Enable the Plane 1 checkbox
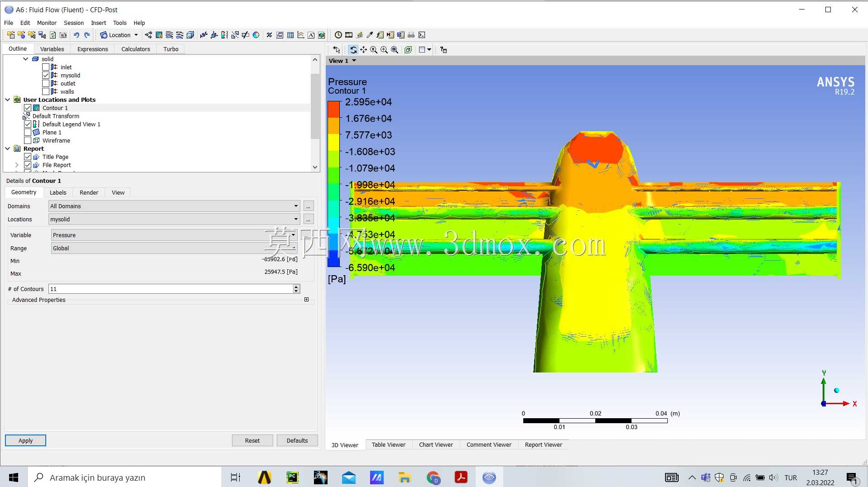Screen dimensions: 868x487 click(28, 132)
